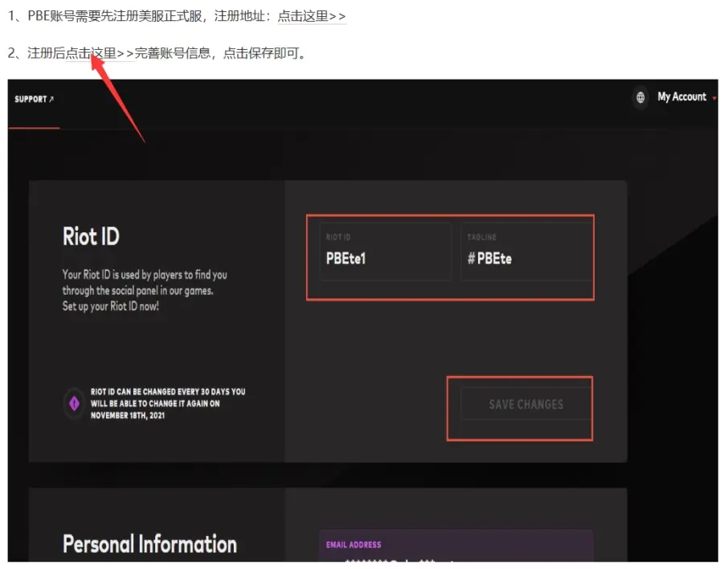Open the 点击这里>> registration address link
Viewport: 728px width, 569px height.
312,16
